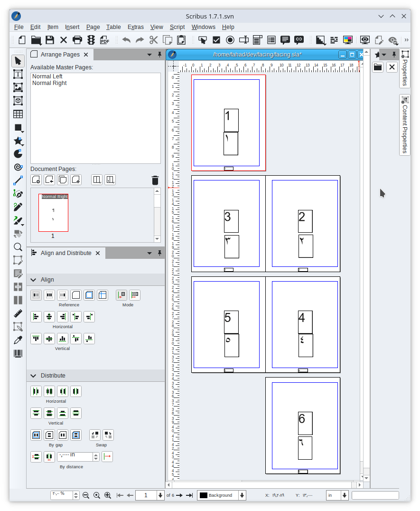Open the Preflight Verifier traffic light icon
The height and width of the screenshot is (511, 420).
[x=91, y=40]
